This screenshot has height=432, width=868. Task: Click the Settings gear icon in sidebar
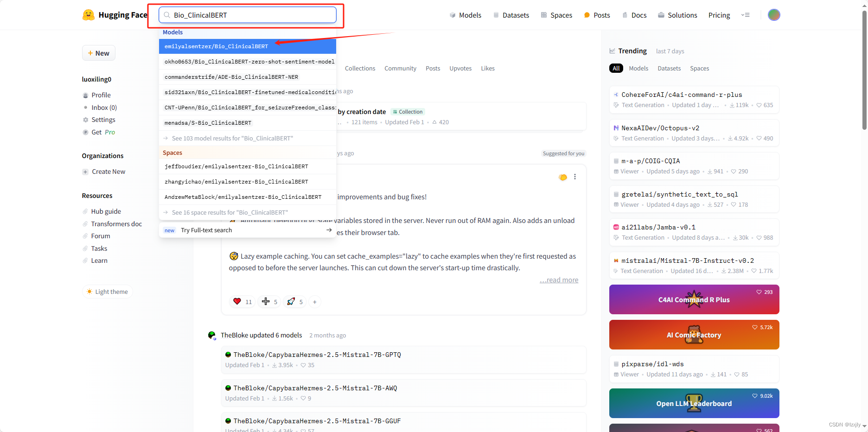pos(85,119)
